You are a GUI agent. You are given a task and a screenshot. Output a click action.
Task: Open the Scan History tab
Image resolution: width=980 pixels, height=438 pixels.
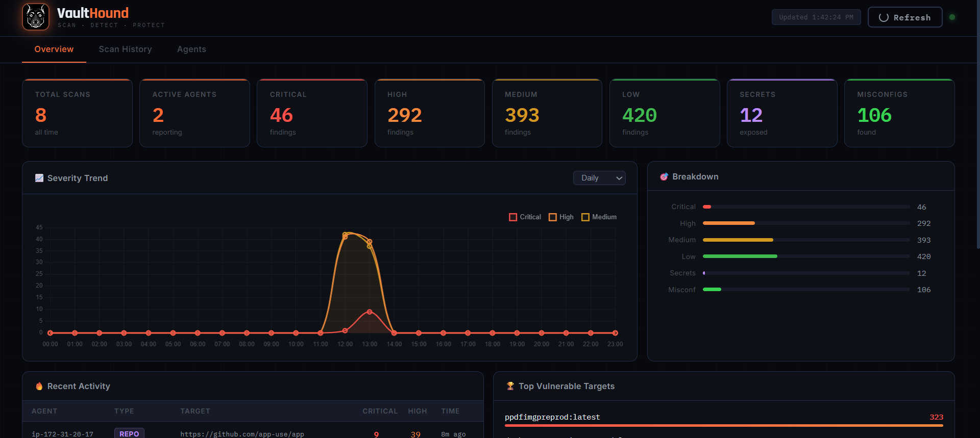click(x=125, y=49)
